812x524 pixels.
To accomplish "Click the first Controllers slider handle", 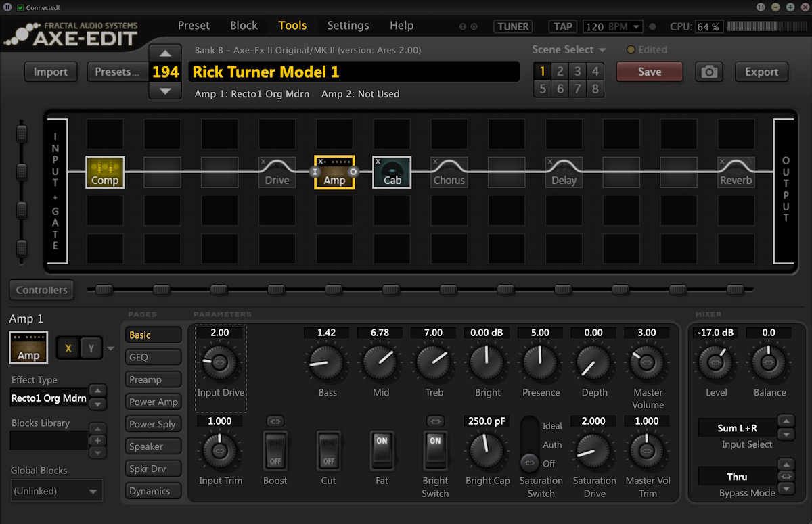I will (104, 290).
